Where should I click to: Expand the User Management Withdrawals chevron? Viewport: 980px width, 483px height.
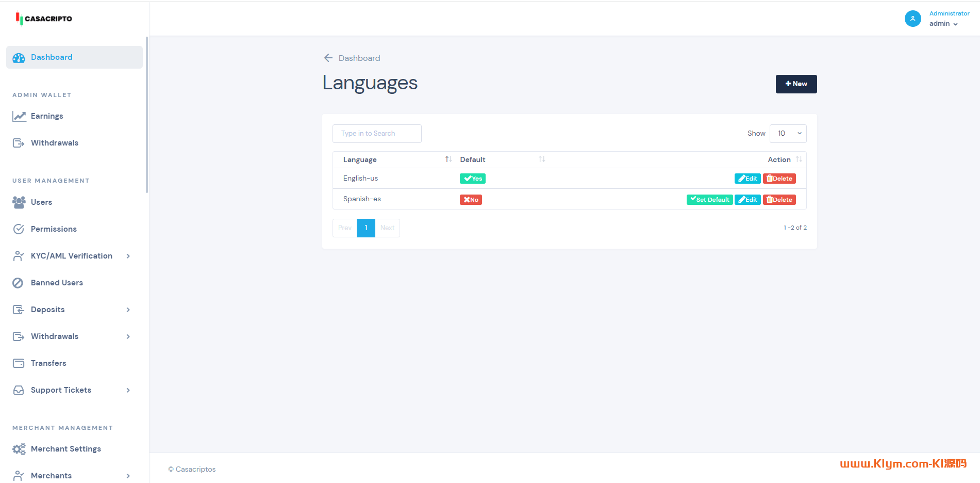pos(128,336)
